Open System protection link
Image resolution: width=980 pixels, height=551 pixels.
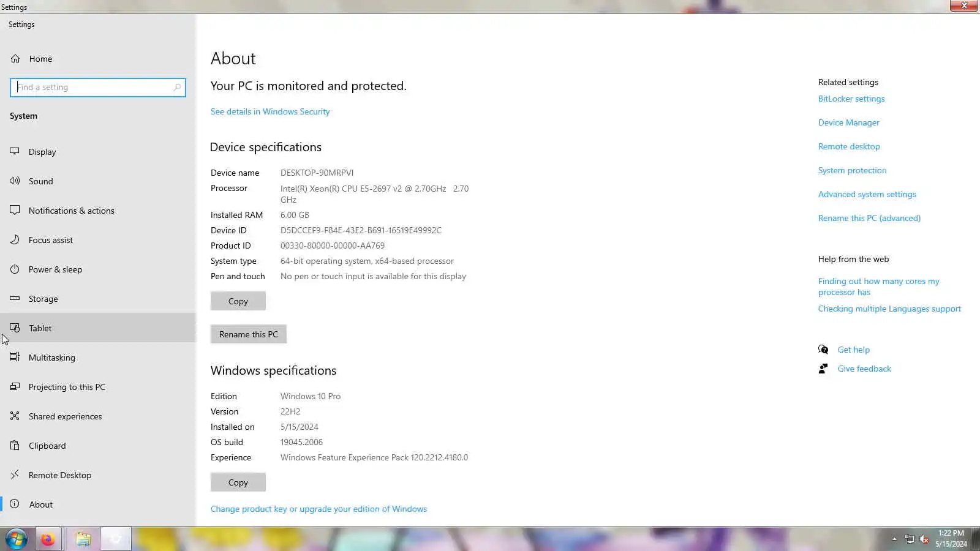point(852,170)
